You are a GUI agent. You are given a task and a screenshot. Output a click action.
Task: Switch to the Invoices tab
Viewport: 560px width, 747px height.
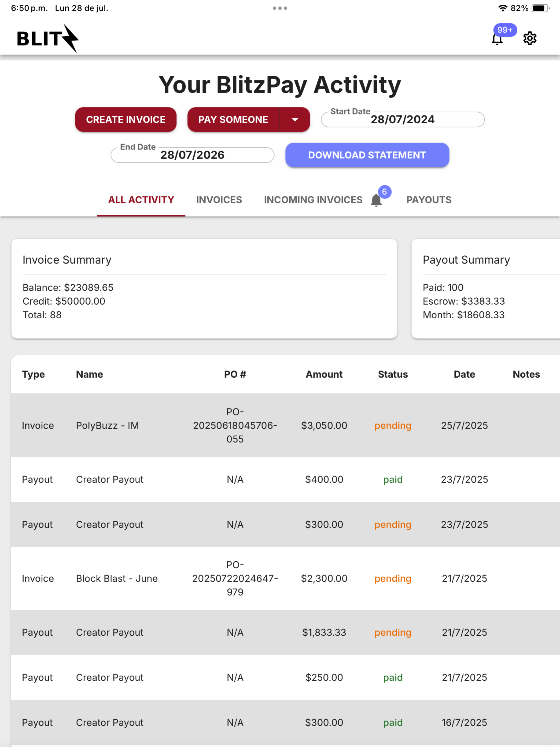tap(219, 200)
